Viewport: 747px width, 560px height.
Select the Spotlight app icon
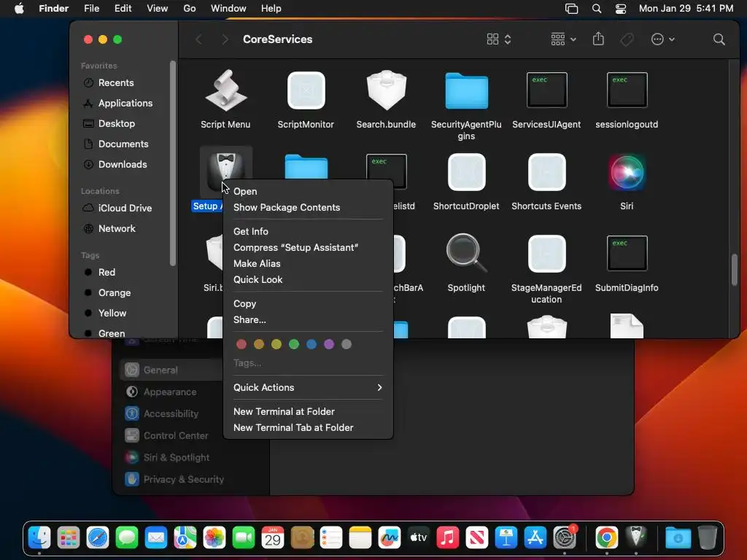pos(466,253)
